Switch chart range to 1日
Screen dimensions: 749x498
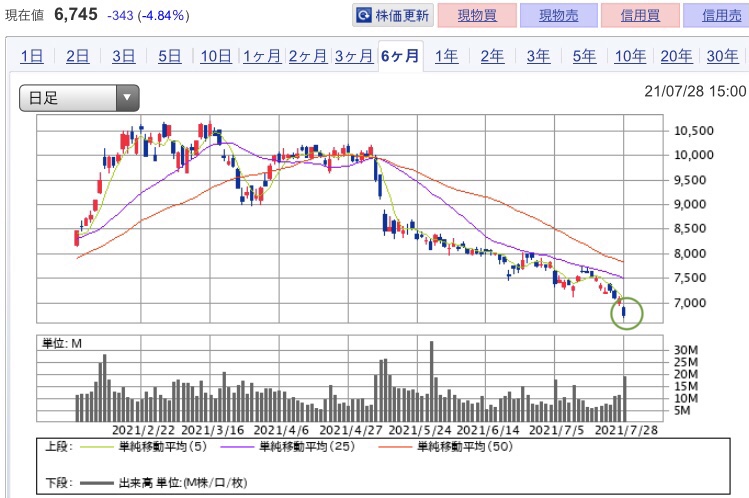click(32, 56)
